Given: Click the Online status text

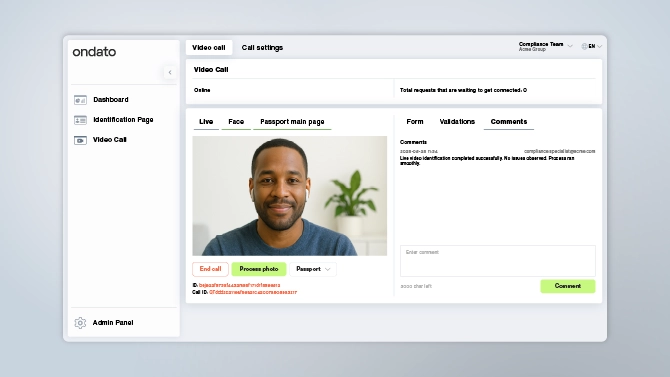Looking at the screenshot, I should [202, 90].
